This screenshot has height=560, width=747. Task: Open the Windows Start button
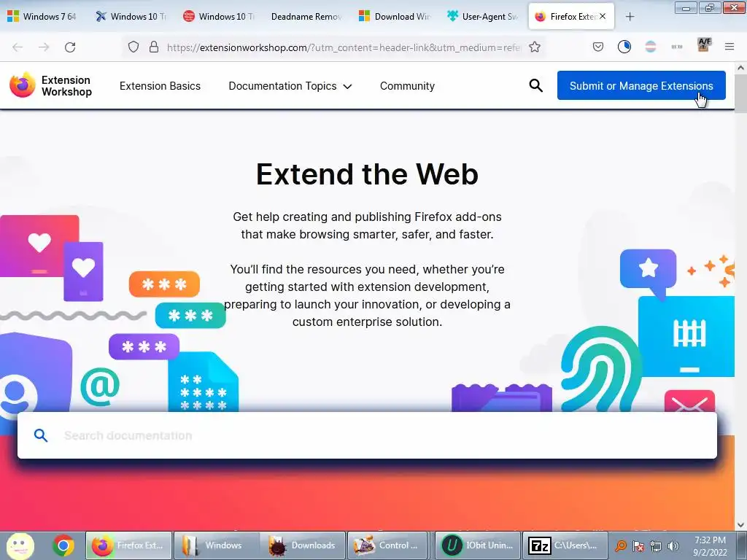pyautogui.click(x=20, y=545)
